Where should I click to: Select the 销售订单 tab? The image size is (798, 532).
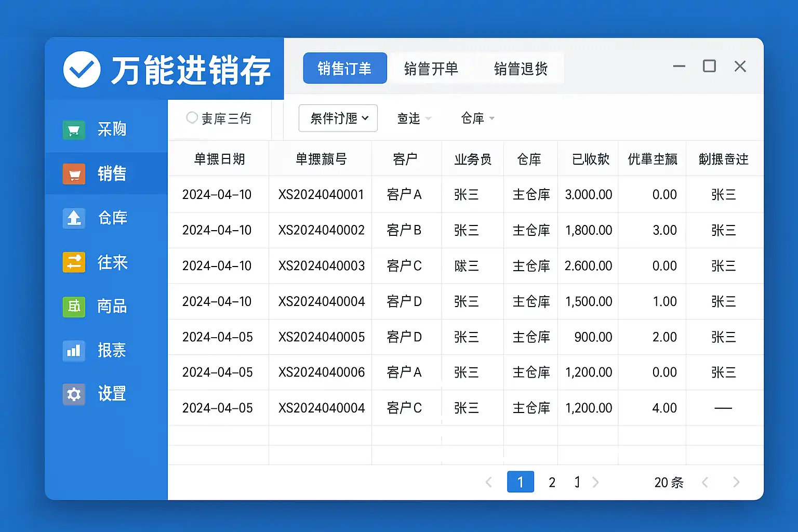click(345, 68)
